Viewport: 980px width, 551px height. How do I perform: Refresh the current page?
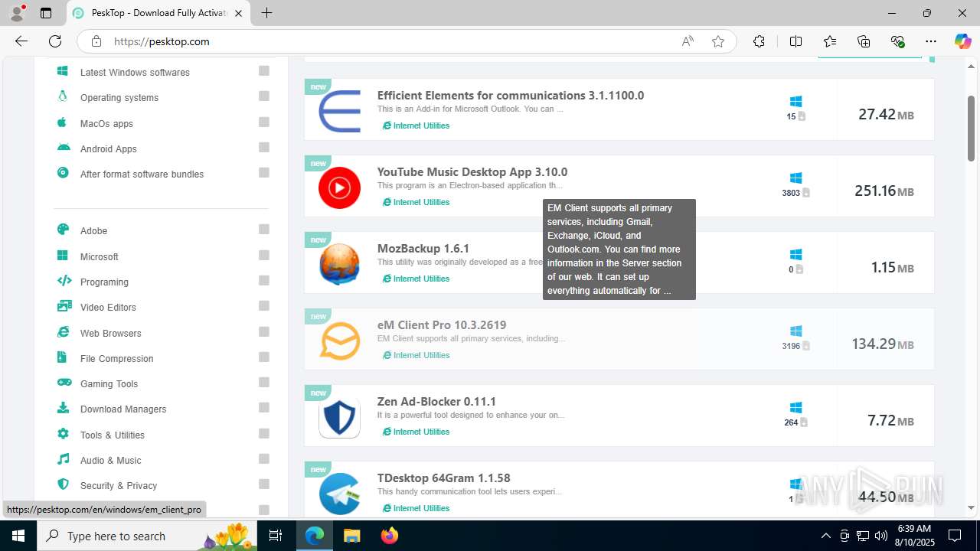(x=55, y=41)
